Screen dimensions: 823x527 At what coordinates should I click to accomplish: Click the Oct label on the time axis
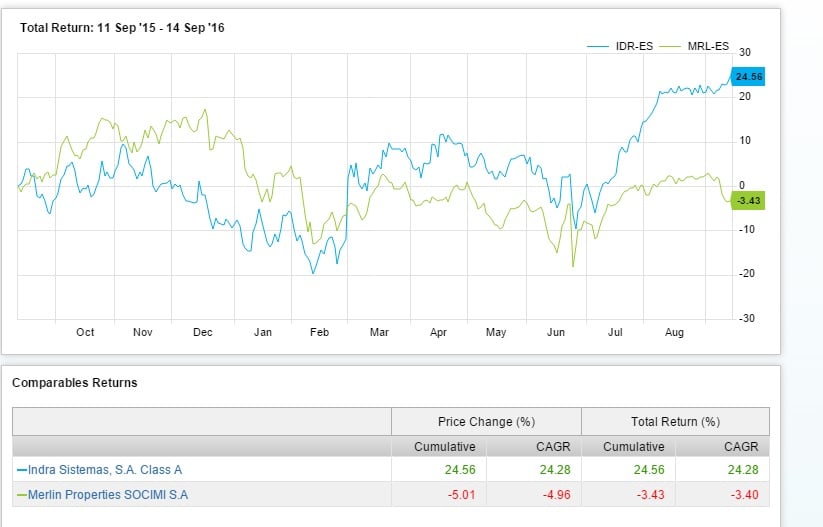(85, 332)
